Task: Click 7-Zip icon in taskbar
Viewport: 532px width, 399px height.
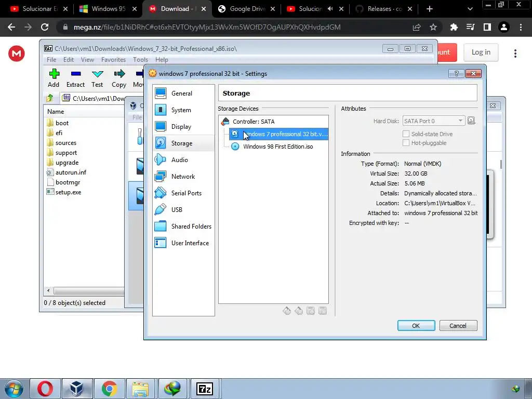Action: click(205, 389)
